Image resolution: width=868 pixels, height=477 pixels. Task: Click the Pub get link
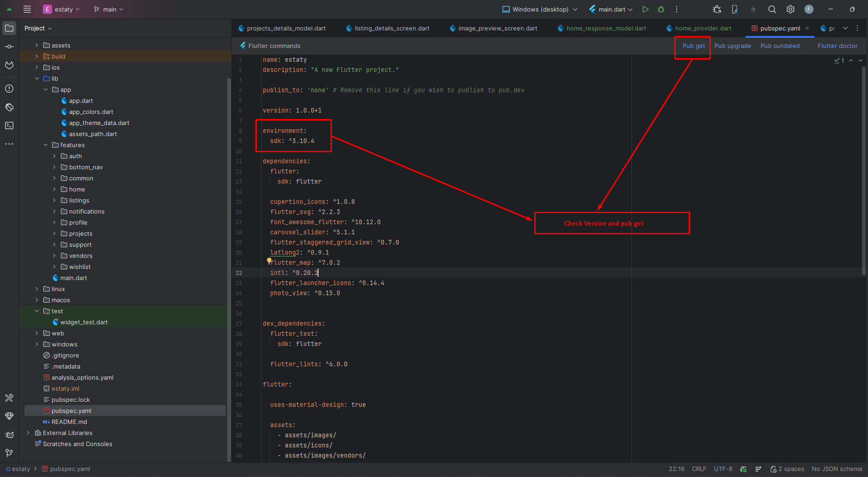tap(694, 46)
